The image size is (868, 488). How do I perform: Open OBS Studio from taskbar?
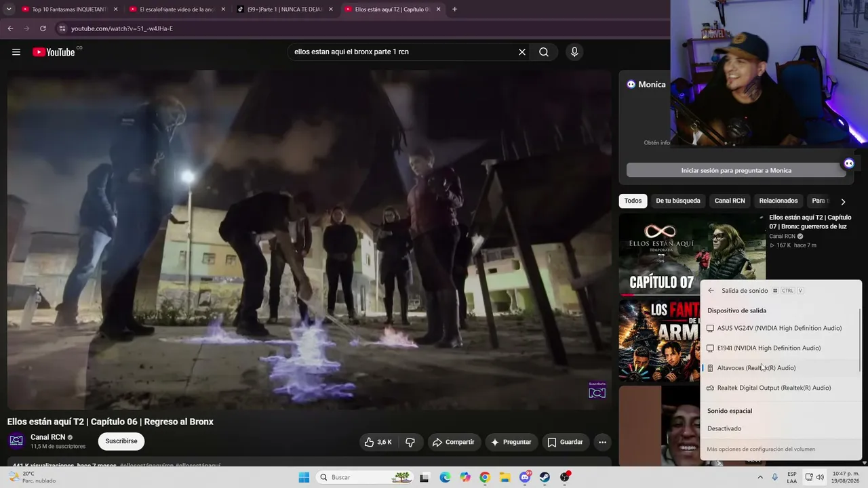pos(565,477)
